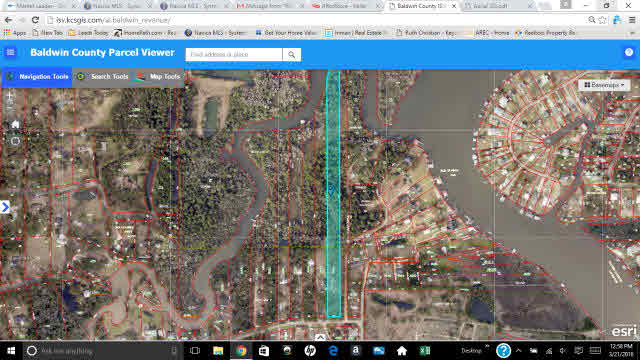
Task: Click the search magnifier button
Action: (291, 54)
